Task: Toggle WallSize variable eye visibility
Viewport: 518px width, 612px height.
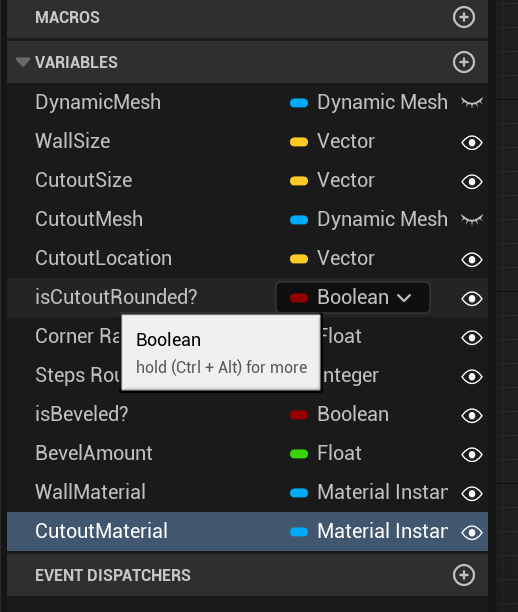Action: 472,142
